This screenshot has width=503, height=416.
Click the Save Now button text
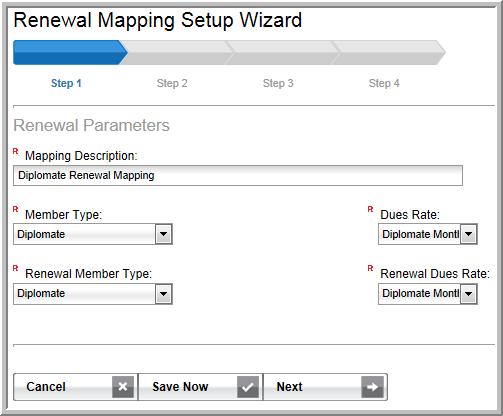click(180, 387)
